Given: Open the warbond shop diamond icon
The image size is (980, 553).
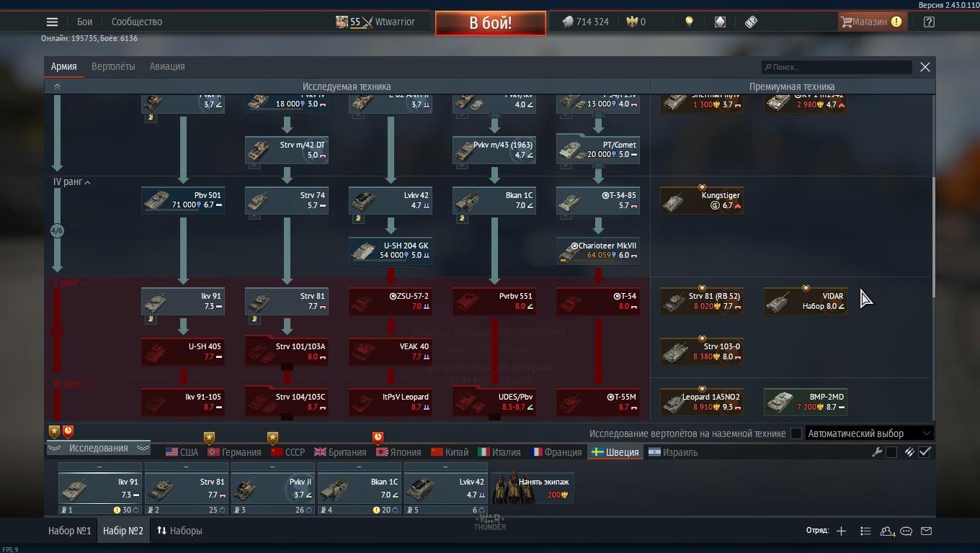Looking at the screenshot, I should pos(720,22).
